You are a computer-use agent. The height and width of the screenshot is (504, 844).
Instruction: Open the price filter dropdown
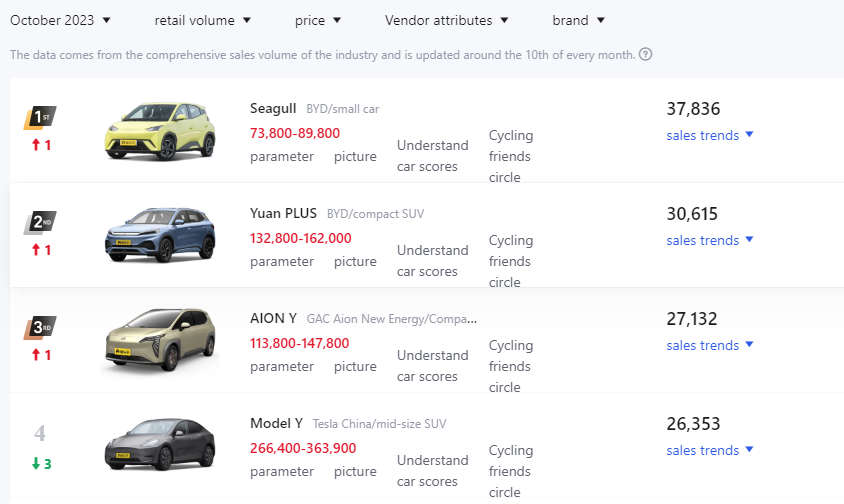click(318, 20)
